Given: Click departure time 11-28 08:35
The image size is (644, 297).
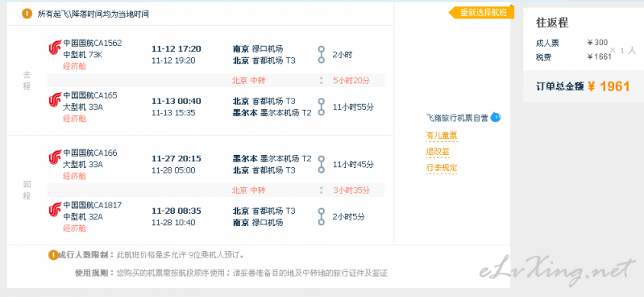Looking at the screenshot, I should (x=177, y=211).
